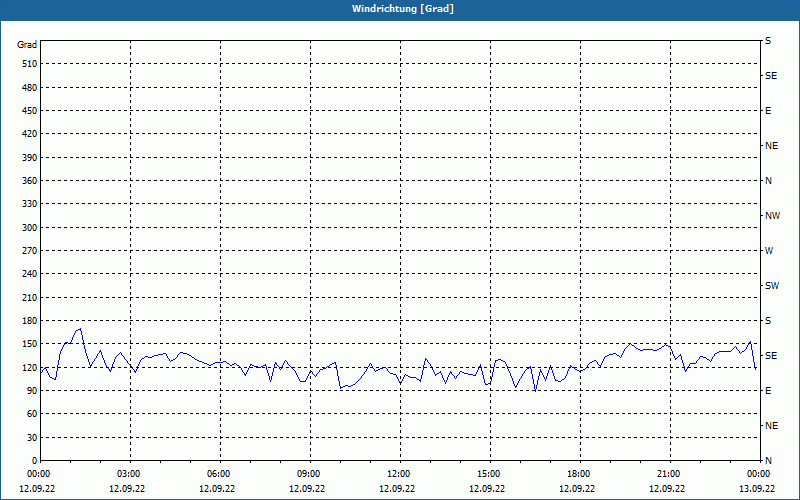Select the E compass label beside the 90 line

click(x=768, y=391)
